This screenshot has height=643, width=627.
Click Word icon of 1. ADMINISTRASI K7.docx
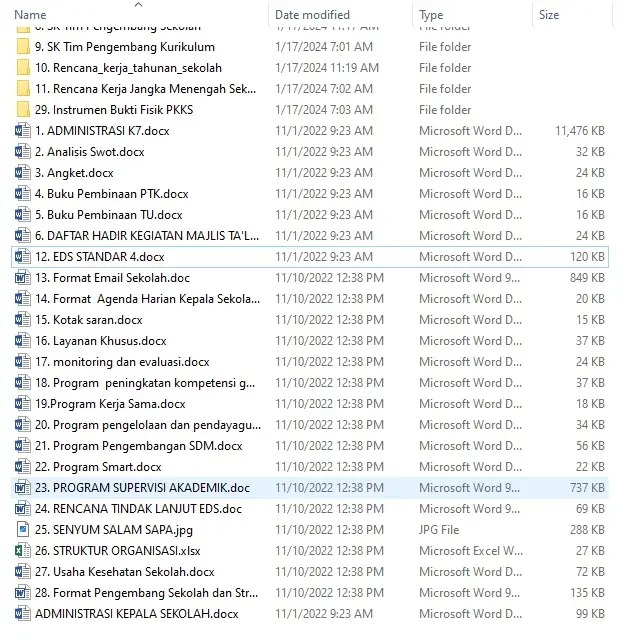coord(23,131)
